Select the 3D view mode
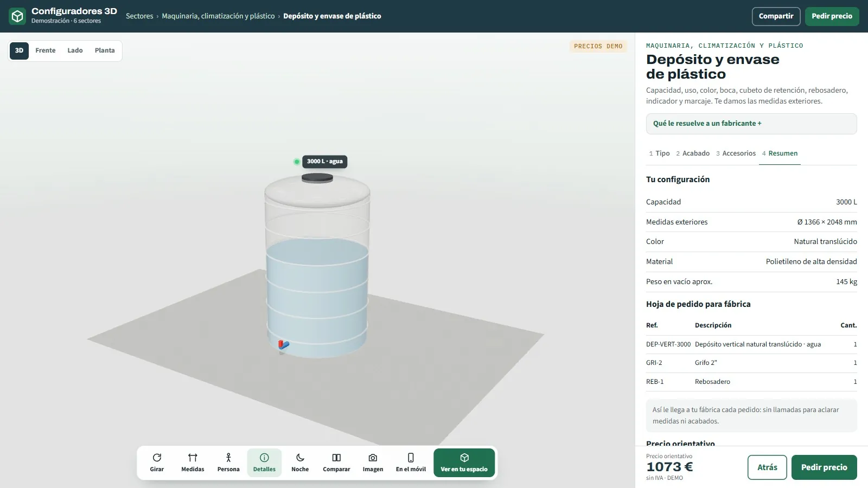The image size is (868, 488). click(19, 50)
